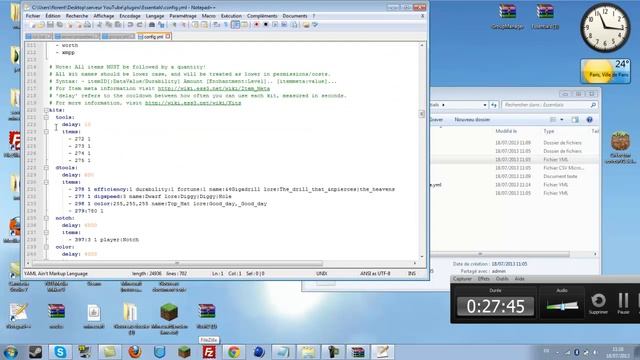This screenshot has width=640, height=360.
Task: Open the Effets menu of the recorder
Action: (483, 279)
